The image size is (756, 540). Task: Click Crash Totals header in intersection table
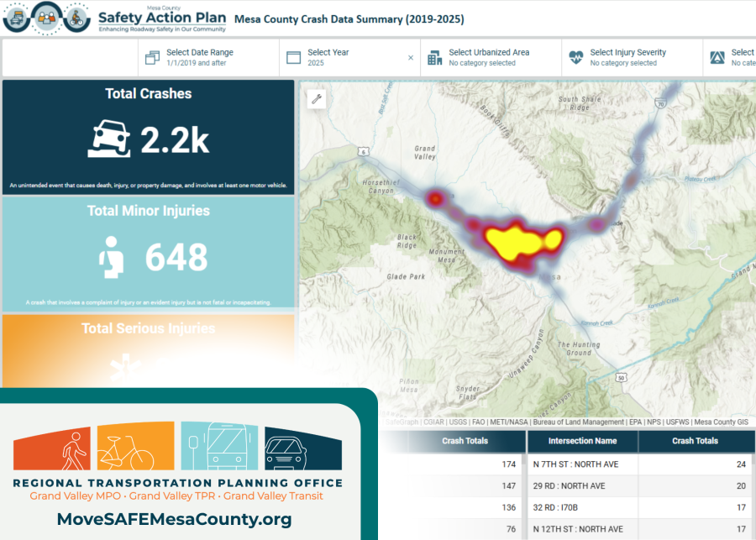click(695, 441)
